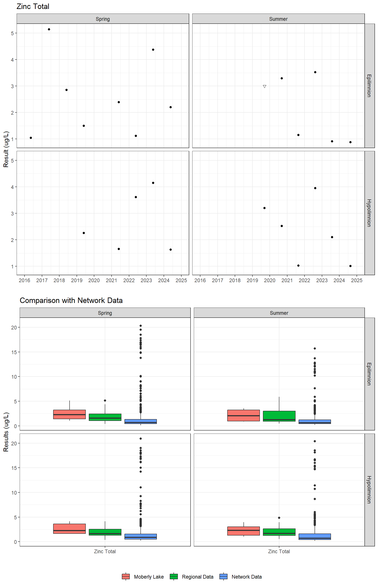378x588 pixels.
Task: Click the red Moberly Lake box in Spring Epilimnion
Action: [70, 414]
